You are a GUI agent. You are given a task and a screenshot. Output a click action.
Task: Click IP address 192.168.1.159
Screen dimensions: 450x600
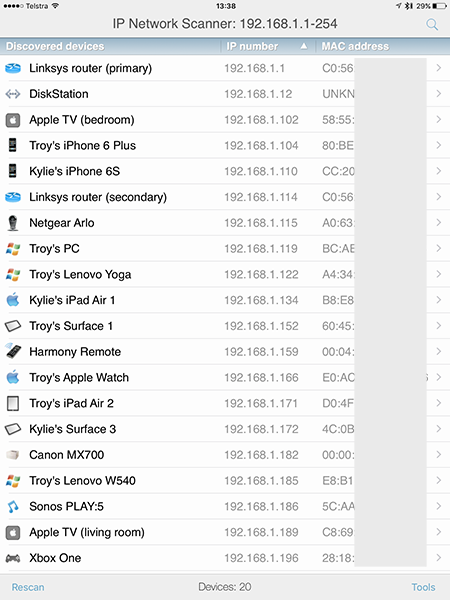(261, 352)
